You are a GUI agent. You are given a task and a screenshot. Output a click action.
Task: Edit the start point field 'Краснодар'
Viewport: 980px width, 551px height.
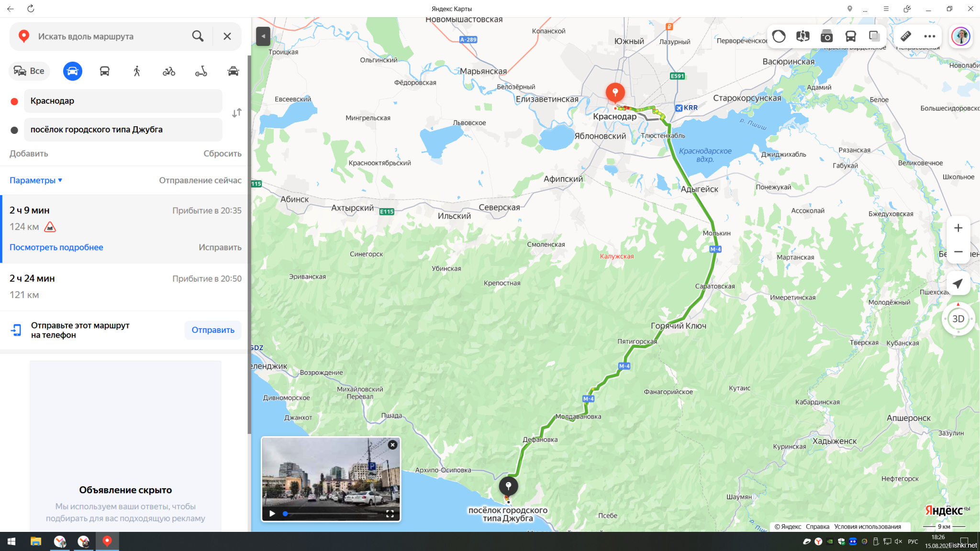coord(123,101)
